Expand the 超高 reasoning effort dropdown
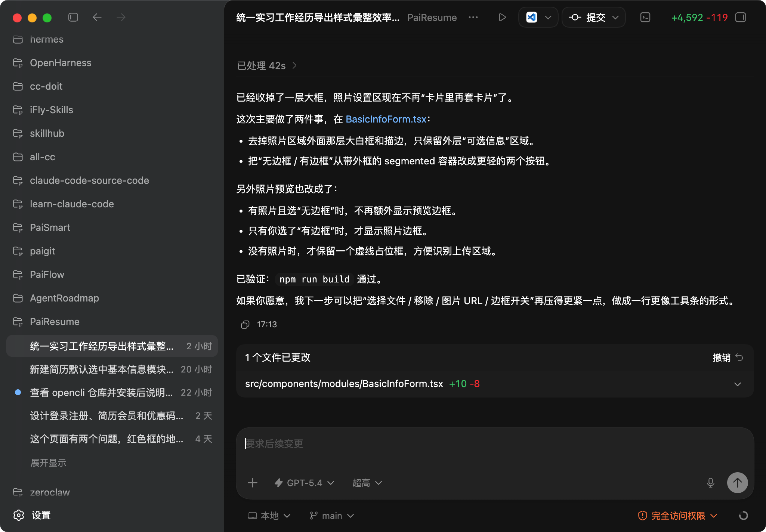This screenshot has height=532, width=766. point(367,483)
